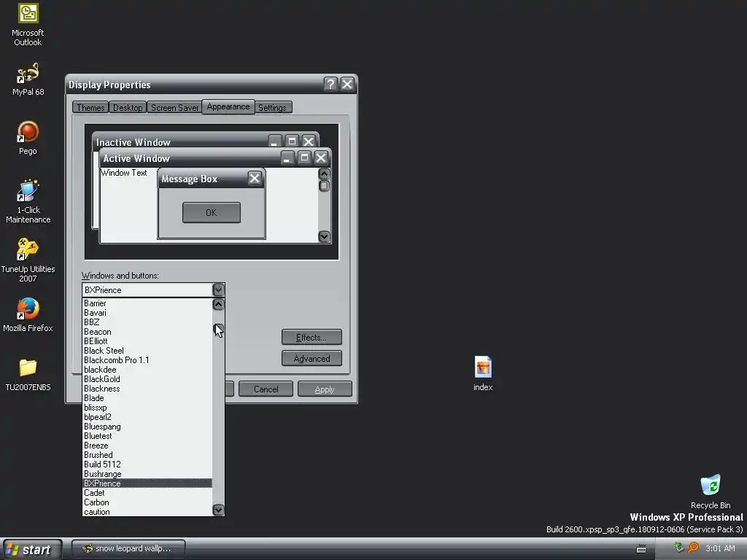This screenshot has width=747, height=560.
Task: Click the preview window scroll-down arrow
Action: click(x=324, y=236)
